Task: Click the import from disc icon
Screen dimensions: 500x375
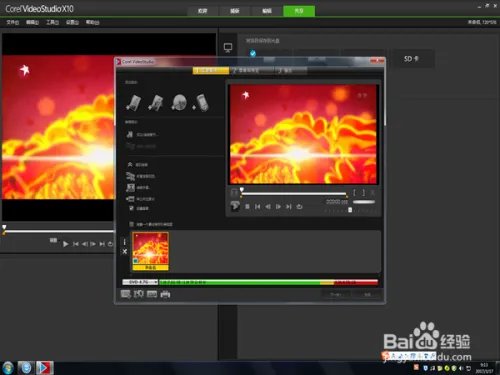Action: pos(179,103)
